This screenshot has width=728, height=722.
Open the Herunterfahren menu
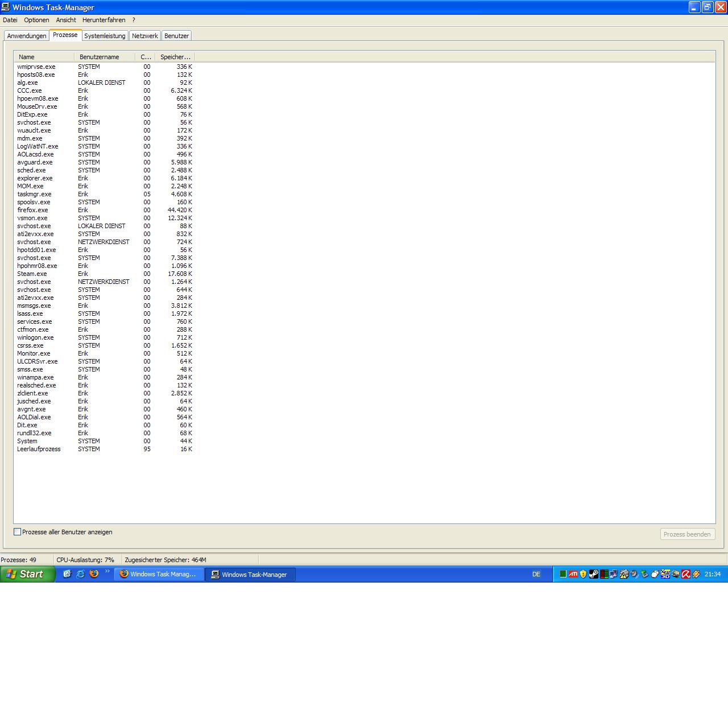click(x=104, y=20)
